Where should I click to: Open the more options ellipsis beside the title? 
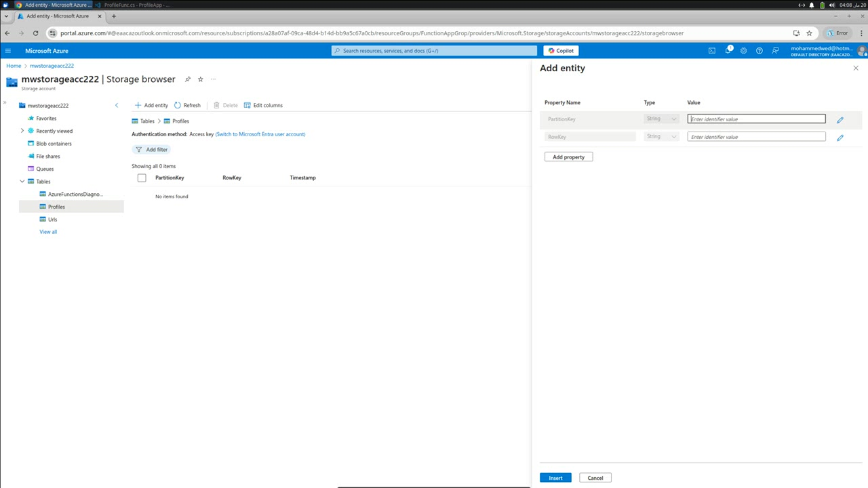click(x=213, y=79)
